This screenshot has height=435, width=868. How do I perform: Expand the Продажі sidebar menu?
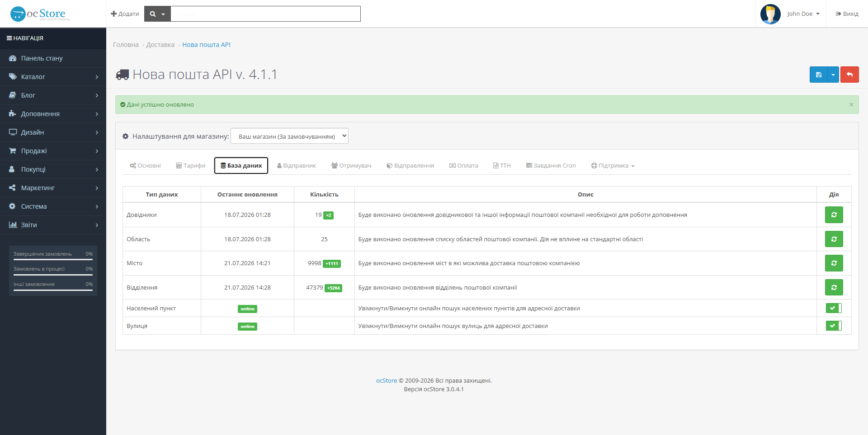pos(53,151)
